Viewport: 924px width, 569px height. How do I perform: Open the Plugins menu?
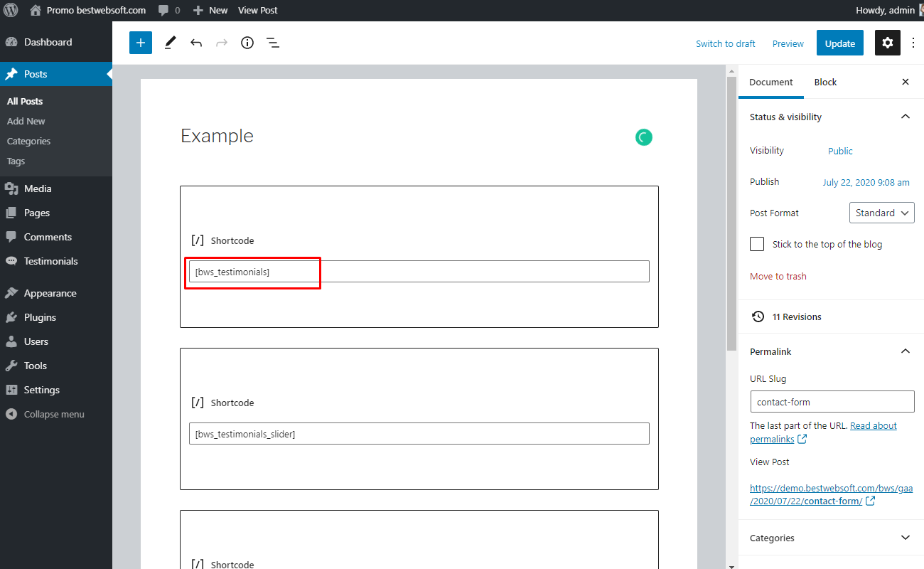coord(56,317)
